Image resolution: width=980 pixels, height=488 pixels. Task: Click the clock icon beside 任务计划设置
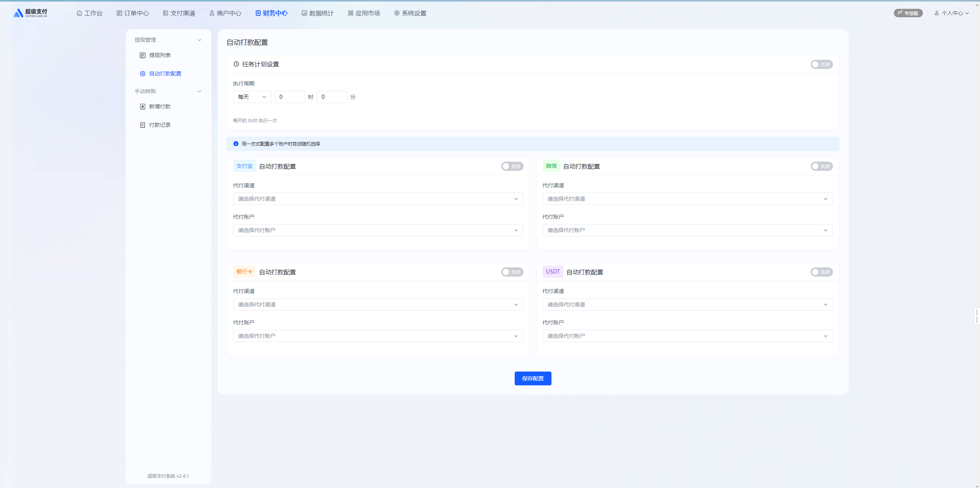pyautogui.click(x=236, y=64)
